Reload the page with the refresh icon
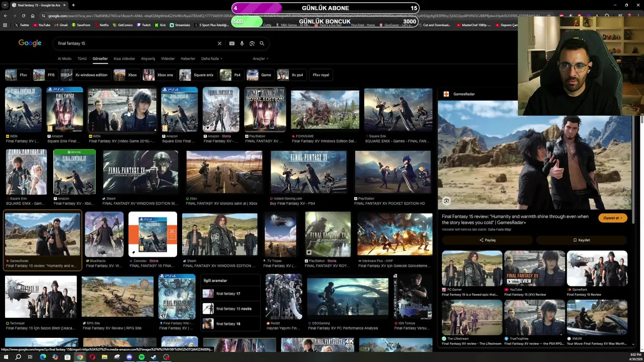 [x=23, y=16]
